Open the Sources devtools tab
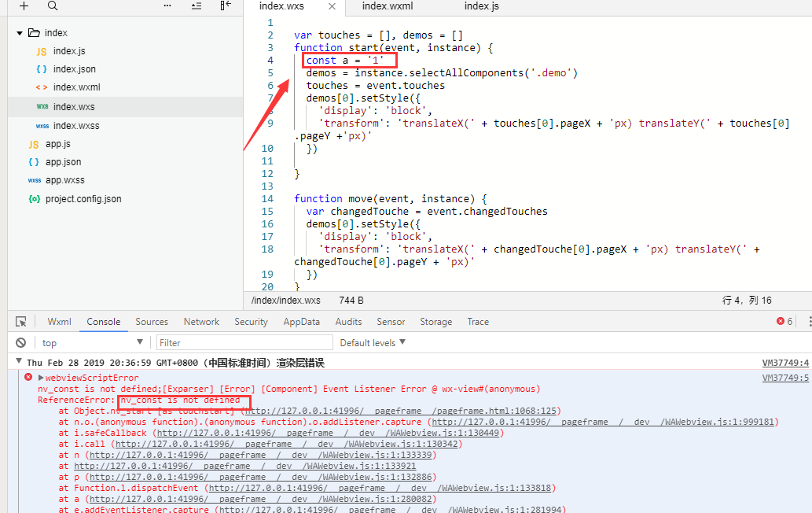The image size is (812, 513). point(152,322)
